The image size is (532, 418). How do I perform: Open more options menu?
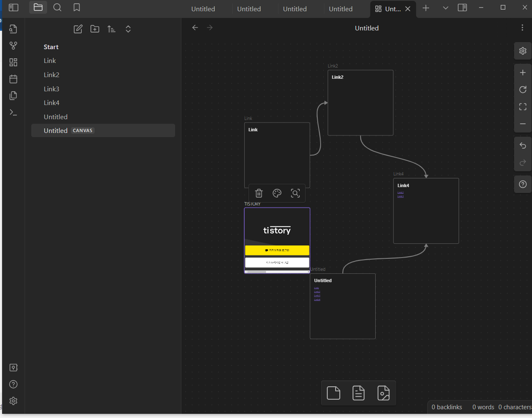(522, 28)
